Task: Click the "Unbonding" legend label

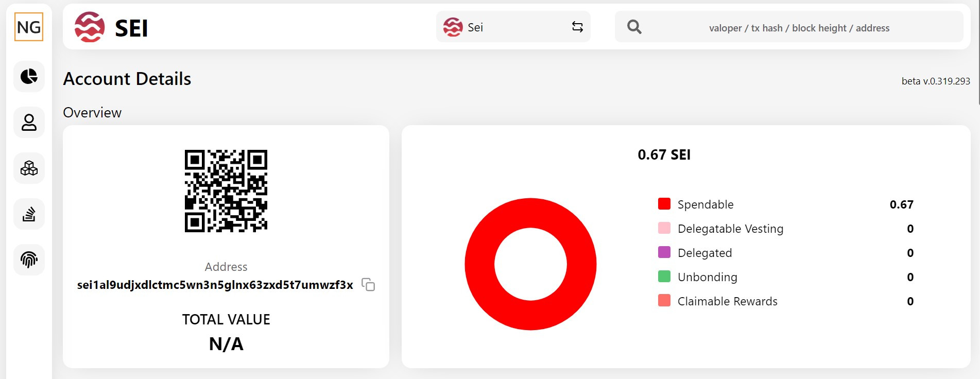Action: (708, 277)
